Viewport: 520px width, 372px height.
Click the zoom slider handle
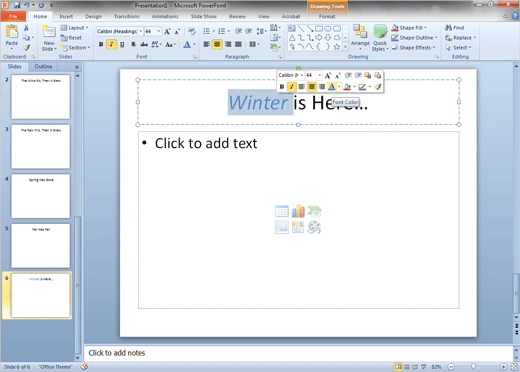473,367
